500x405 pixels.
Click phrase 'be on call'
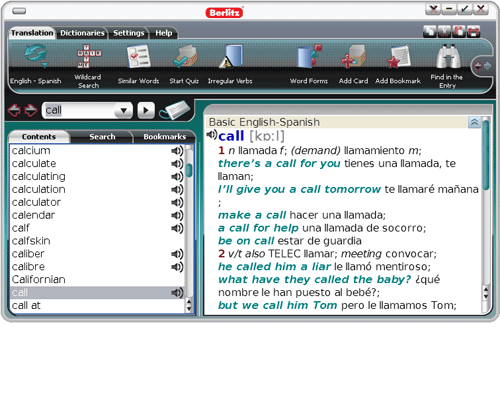(x=246, y=241)
